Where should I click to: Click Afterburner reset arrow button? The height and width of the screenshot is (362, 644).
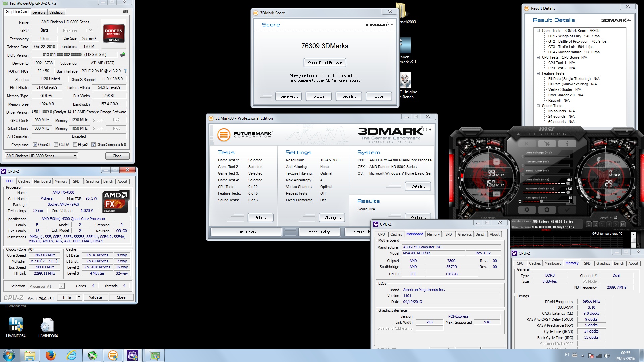click(547, 210)
